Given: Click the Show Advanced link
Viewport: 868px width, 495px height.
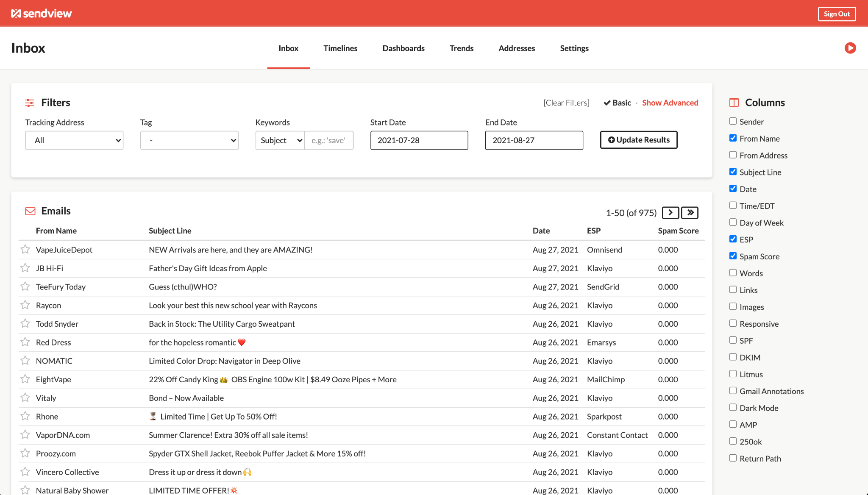Looking at the screenshot, I should tap(670, 103).
